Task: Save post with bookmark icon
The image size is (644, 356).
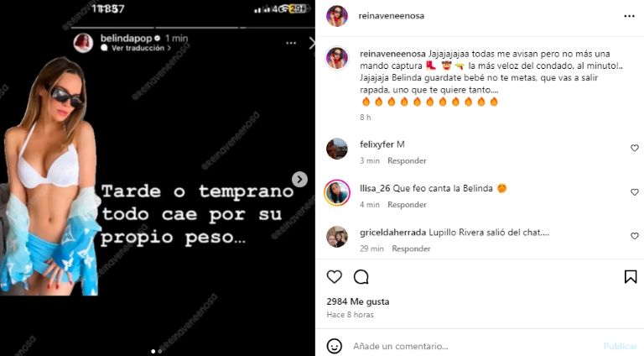Action: coord(631,277)
